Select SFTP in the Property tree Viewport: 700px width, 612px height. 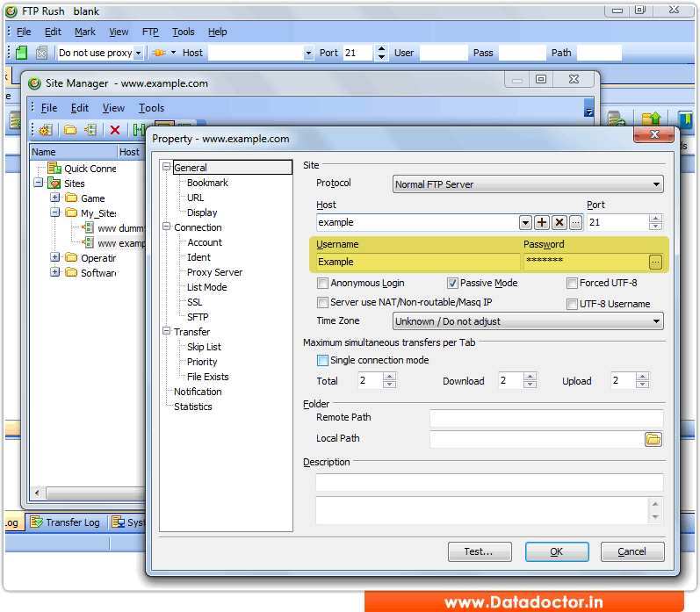pos(198,317)
